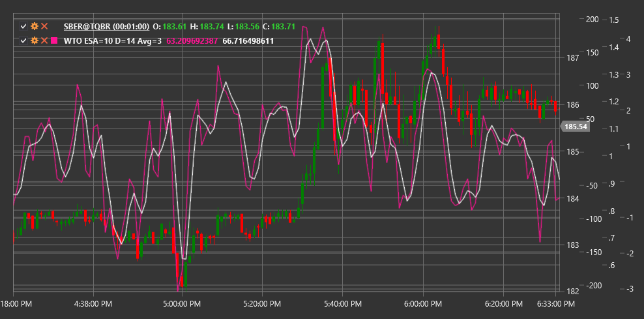This screenshot has height=319, width=644.
Task: Click the white WTO value 66.716498611
Action: (x=248, y=41)
